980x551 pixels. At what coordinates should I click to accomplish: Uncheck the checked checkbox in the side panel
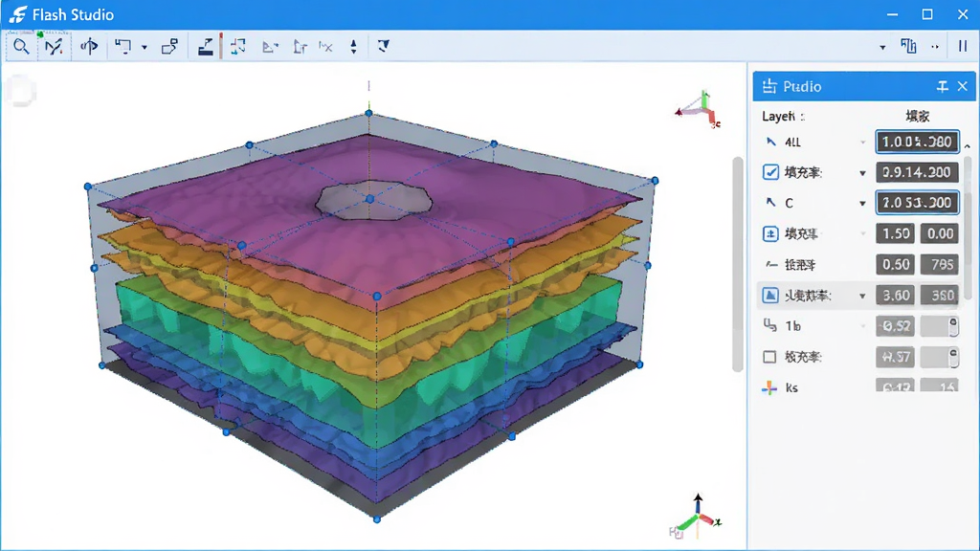[770, 172]
